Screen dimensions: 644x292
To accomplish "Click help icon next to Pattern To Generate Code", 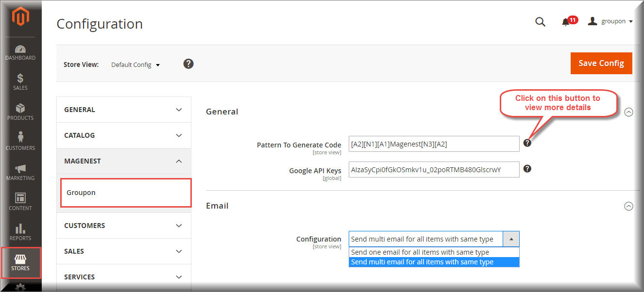I will coord(527,143).
